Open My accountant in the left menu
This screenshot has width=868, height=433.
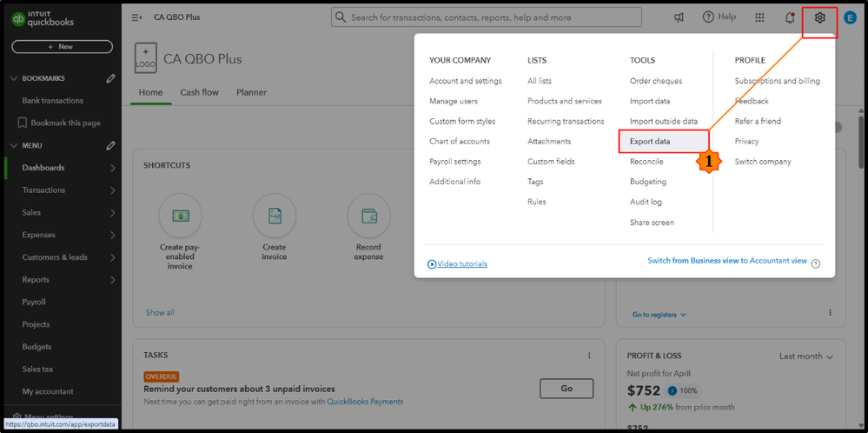tap(48, 391)
